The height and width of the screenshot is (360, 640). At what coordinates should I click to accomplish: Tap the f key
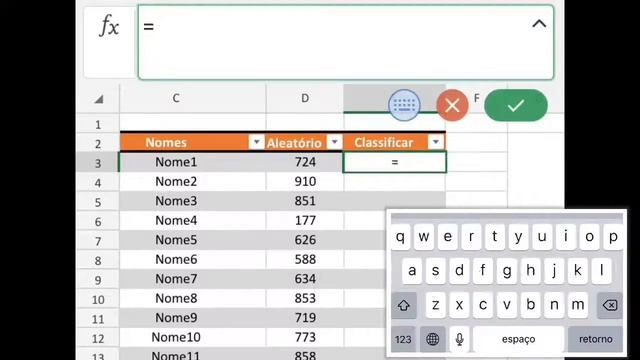coord(483,271)
